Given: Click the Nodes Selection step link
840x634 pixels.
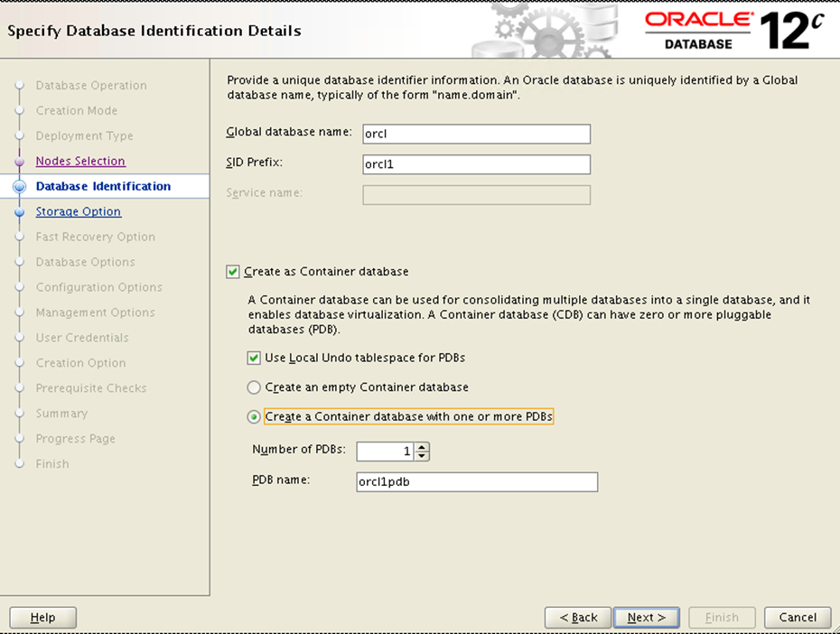Looking at the screenshot, I should point(80,161).
